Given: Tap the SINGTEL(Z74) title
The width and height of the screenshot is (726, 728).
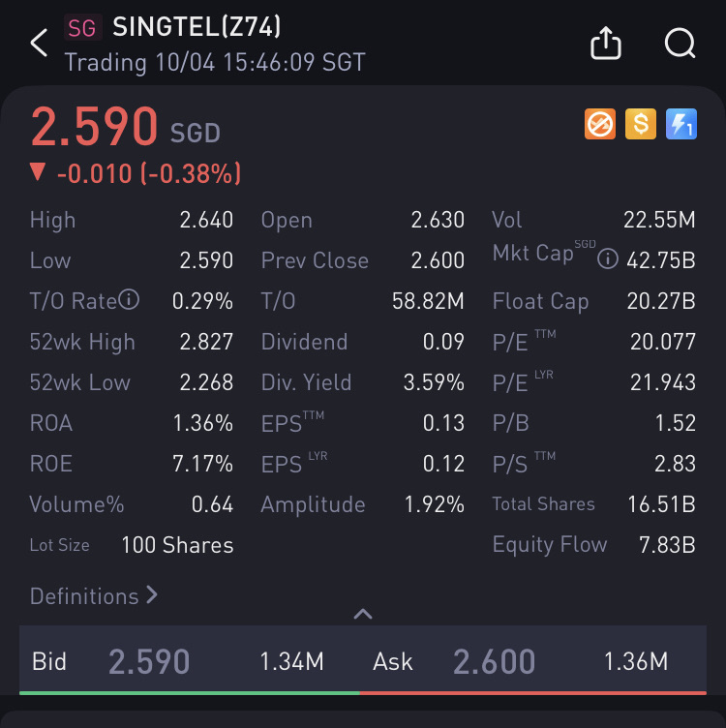Looking at the screenshot, I should click(197, 26).
